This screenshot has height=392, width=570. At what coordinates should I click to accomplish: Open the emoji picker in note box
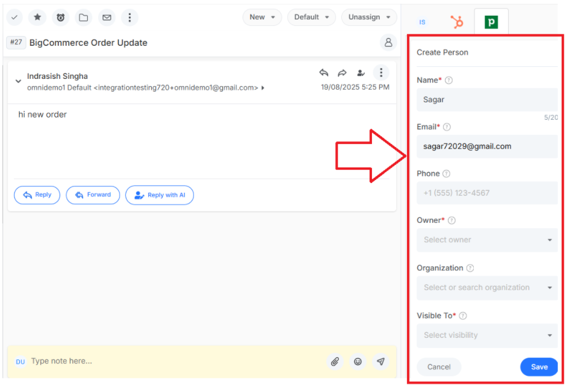(x=358, y=361)
